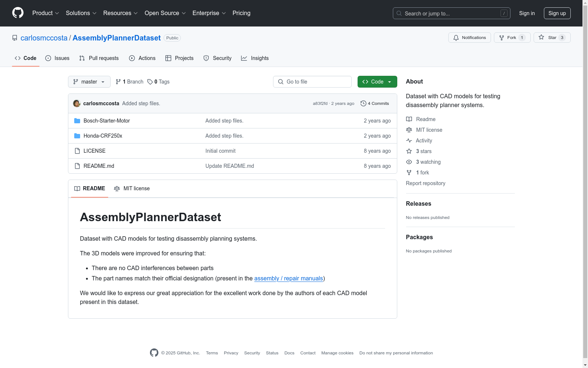
Task: Click the repository icon before carlosmccosta
Action: tap(15, 38)
